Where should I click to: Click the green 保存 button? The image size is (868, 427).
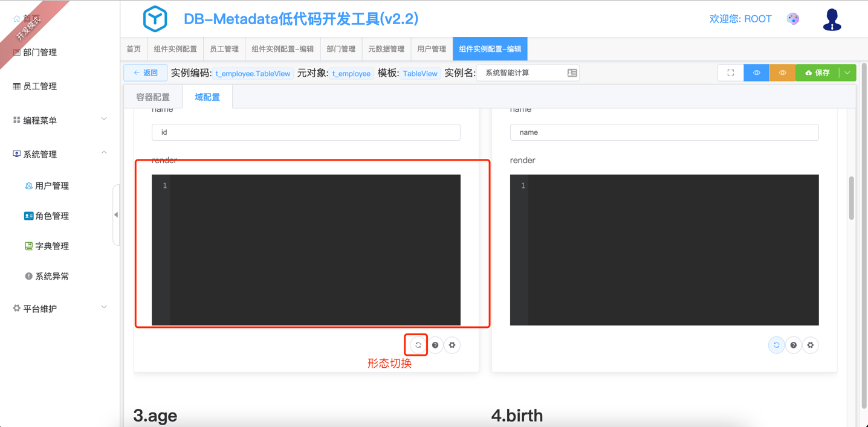pyautogui.click(x=817, y=73)
